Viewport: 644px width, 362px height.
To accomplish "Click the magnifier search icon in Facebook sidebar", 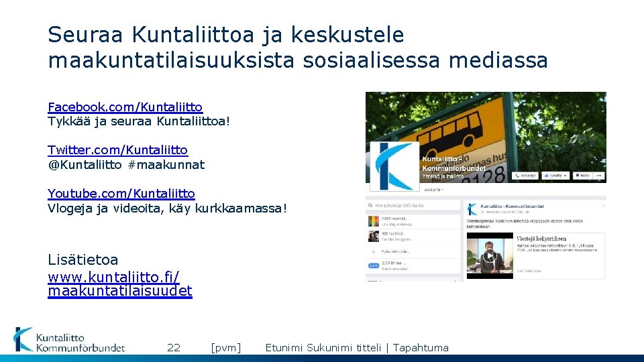I will [x=370, y=205].
